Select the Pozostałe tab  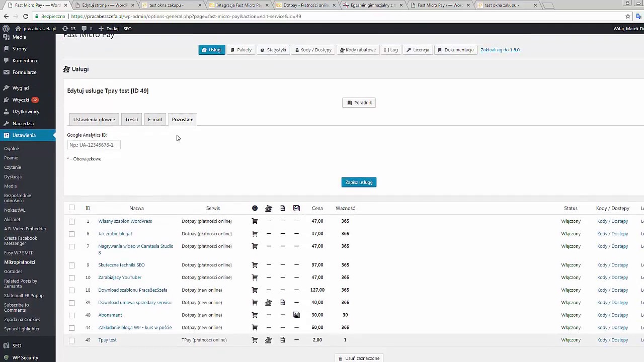(183, 120)
